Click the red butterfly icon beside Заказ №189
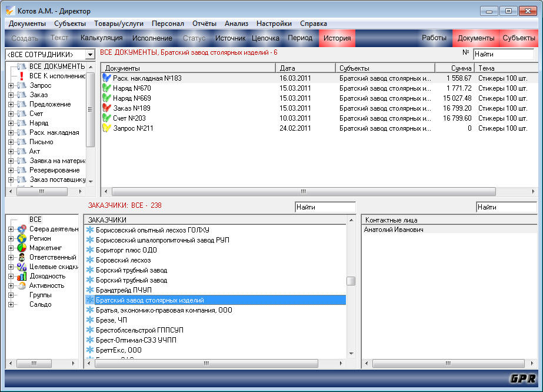The image size is (543, 392). tap(106, 108)
